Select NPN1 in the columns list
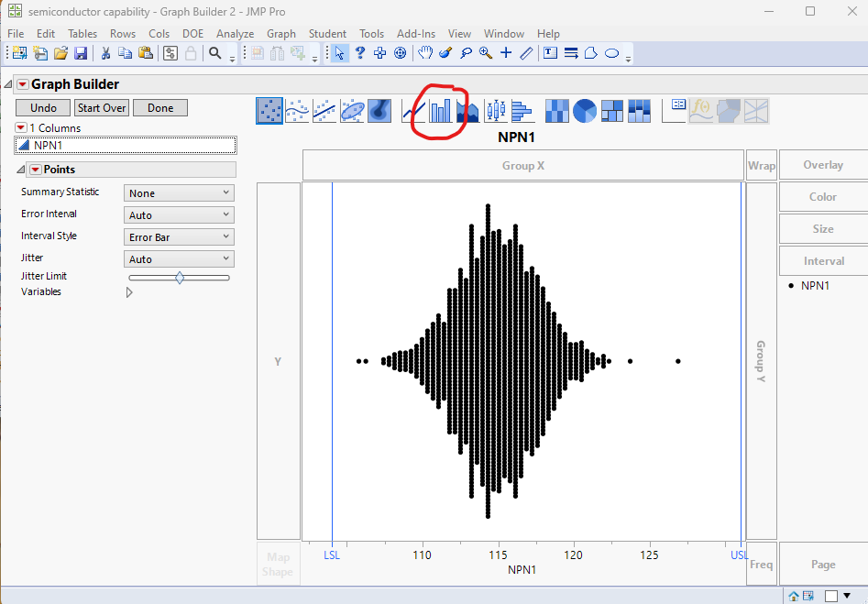The image size is (868, 604). 126,145
